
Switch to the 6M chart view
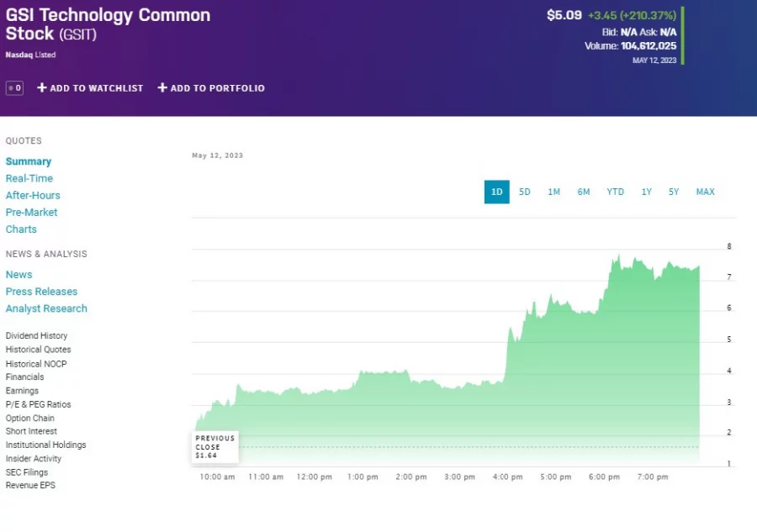[584, 192]
